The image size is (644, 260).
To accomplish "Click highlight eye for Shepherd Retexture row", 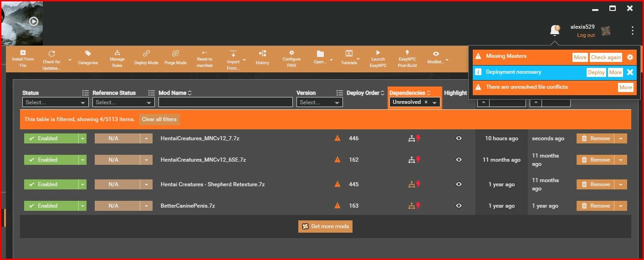I will (459, 184).
